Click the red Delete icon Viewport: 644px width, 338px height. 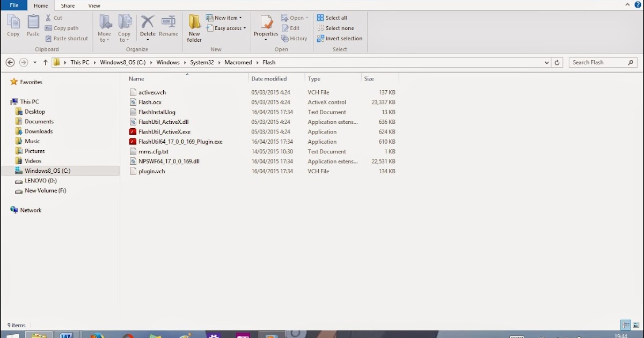coord(148,21)
